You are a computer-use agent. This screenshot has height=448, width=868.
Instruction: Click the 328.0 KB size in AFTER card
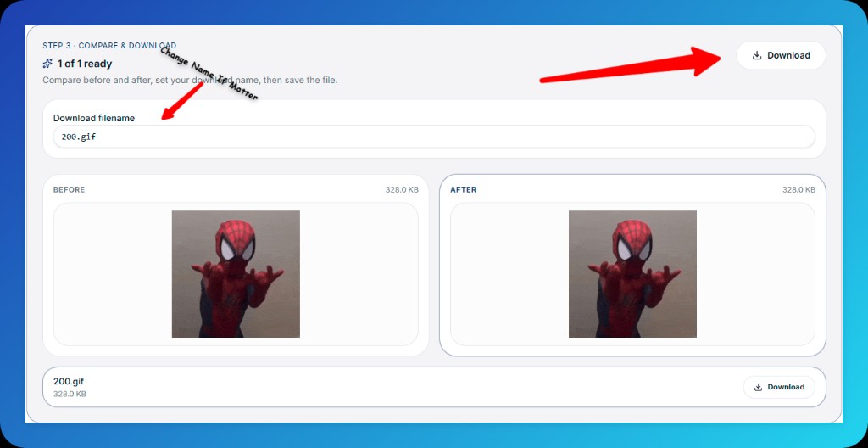coord(798,189)
